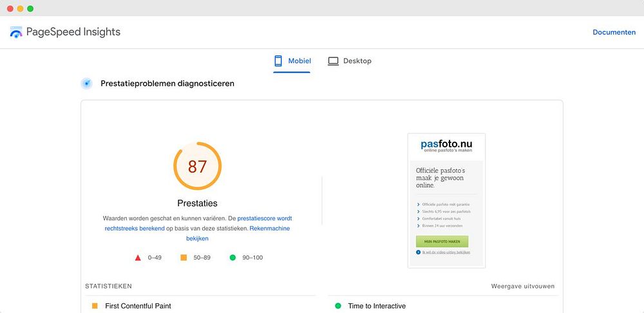Click the mobile phone icon
Screen dimensions: 644x313
click(x=278, y=61)
